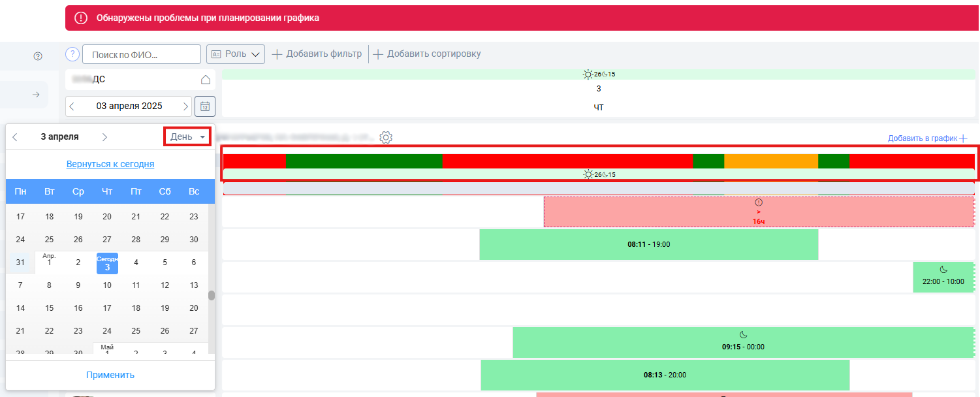Click the warning icon in red alert banner
This screenshot has height=397, width=980.
(x=82, y=18)
